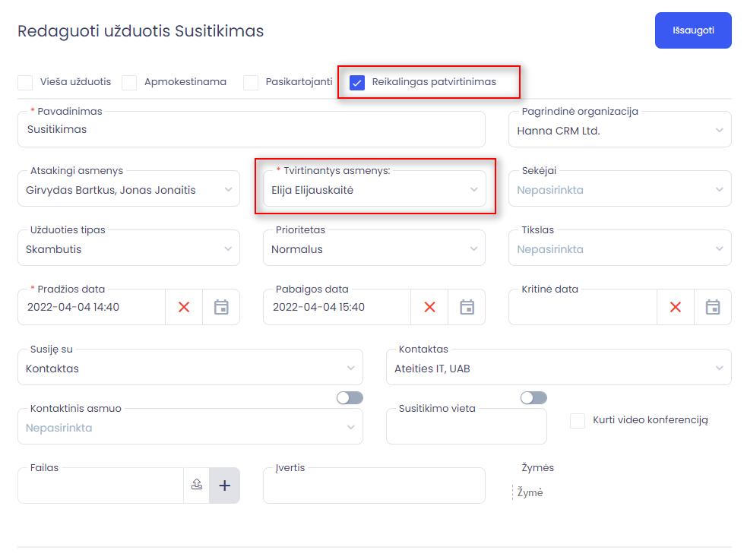Open calendar picker for Kritinė data
Viewport: 744px width, 560px height.
(713, 307)
